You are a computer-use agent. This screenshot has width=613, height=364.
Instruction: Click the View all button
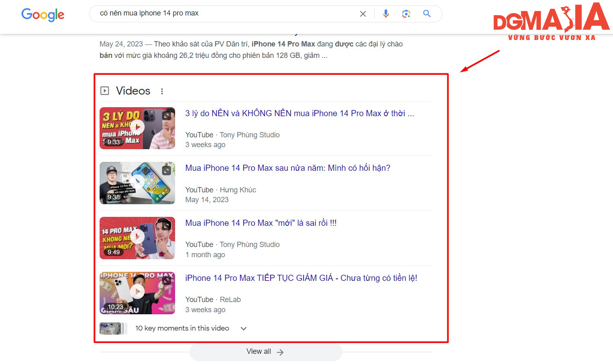[265, 352]
